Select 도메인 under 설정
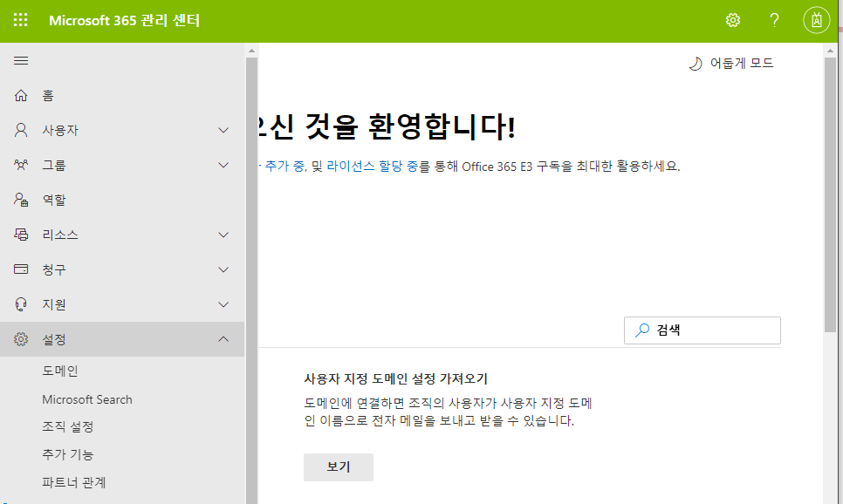The width and height of the screenshot is (843, 504). [x=60, y=371]
